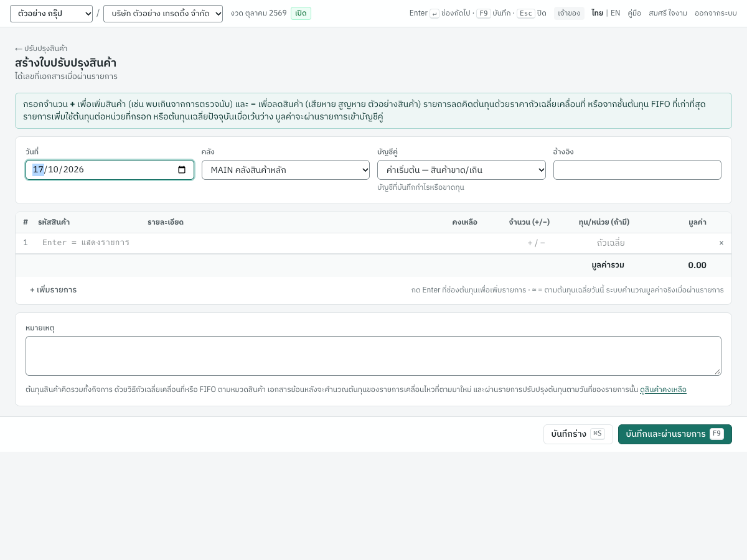The image size is (747, 560).
Task: Click the งวด ตุลาคม 2569 period text
Action: [x=258, y=13]
